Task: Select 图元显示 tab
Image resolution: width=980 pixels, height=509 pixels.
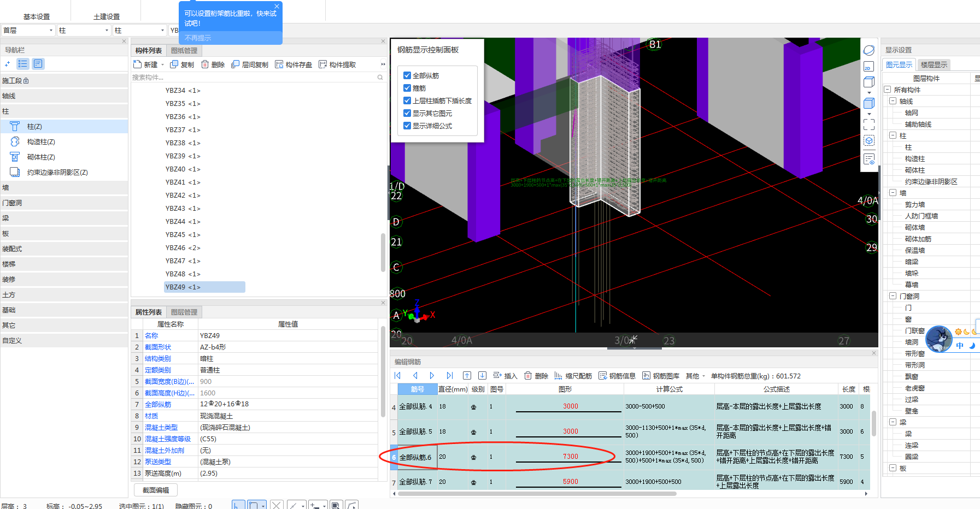Action: coord(899,65)
